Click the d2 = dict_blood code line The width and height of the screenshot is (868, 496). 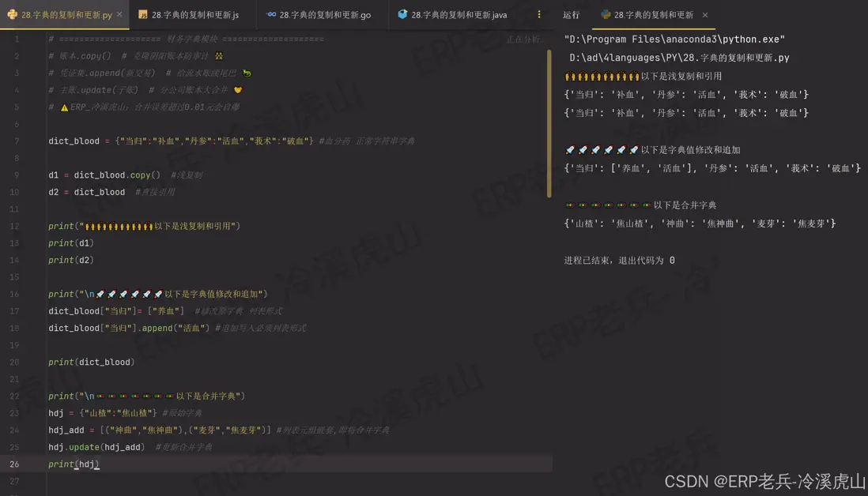[x=111, y=193]
